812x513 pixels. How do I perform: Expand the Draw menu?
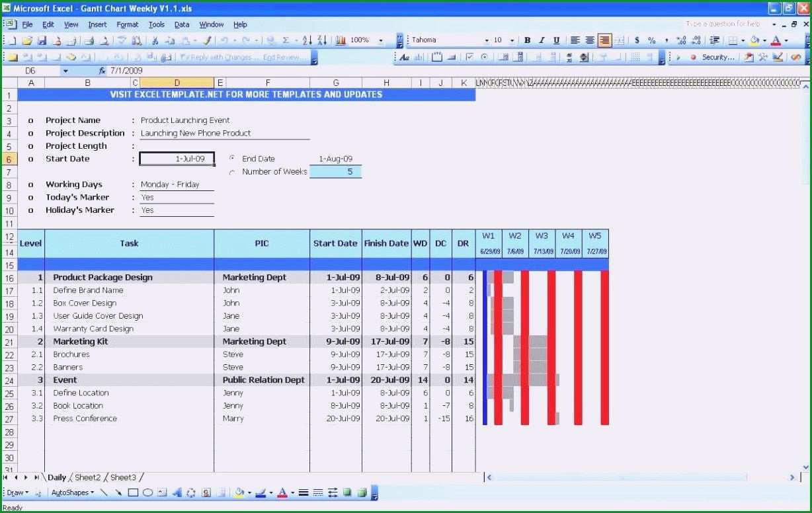point(17,493)
